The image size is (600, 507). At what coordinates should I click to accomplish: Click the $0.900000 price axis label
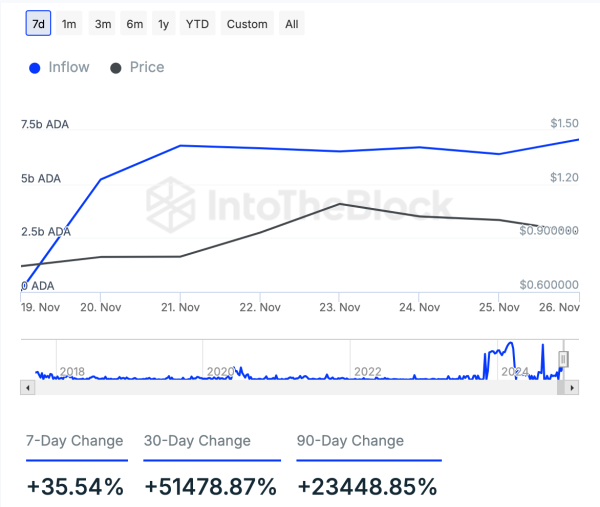tap(549, 231)
